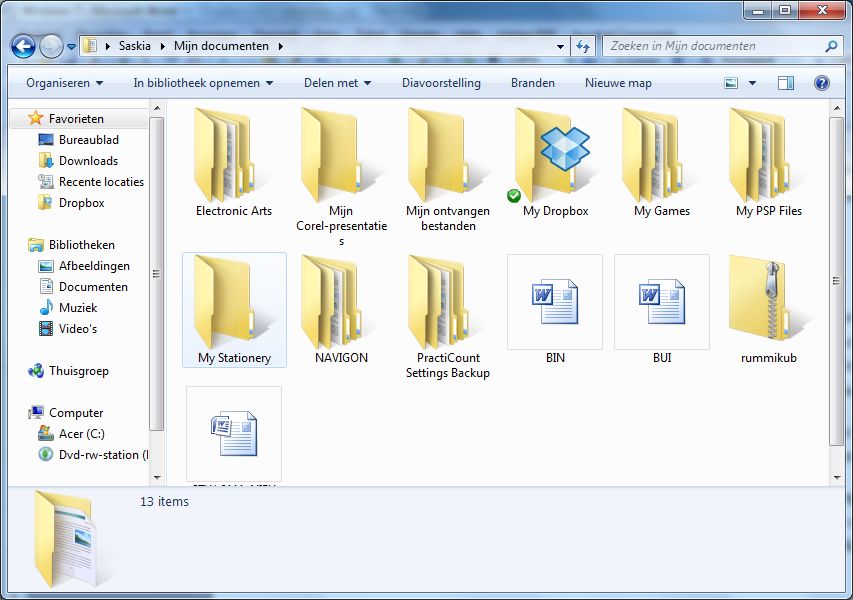
Task: Select the PractiCount Settings Backup folder
Action: (x=448, y=318)
